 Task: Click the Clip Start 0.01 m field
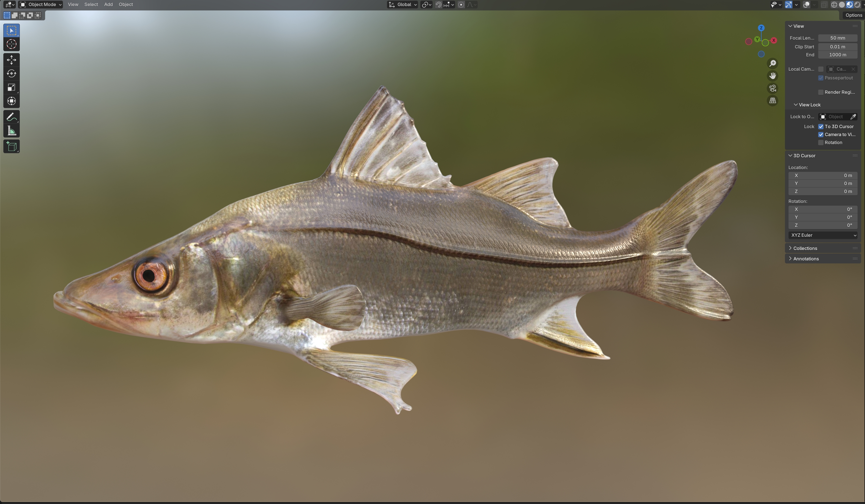[x=837, y=47]
